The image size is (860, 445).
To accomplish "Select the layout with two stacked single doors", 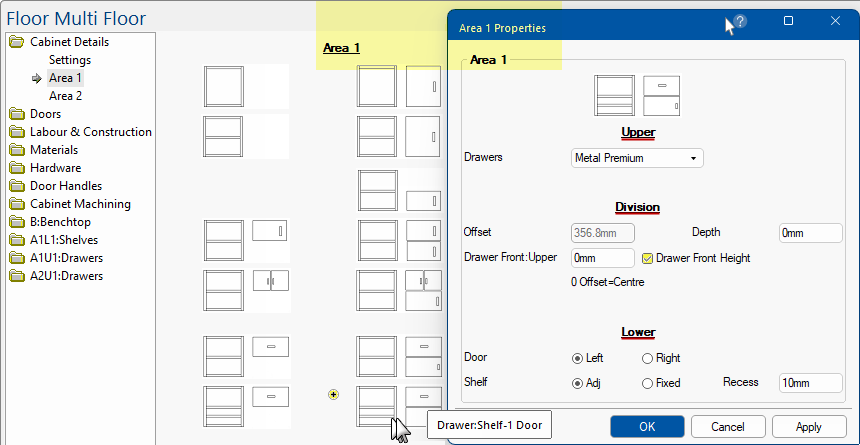I will pyautogui.click(x=399, y=240).
